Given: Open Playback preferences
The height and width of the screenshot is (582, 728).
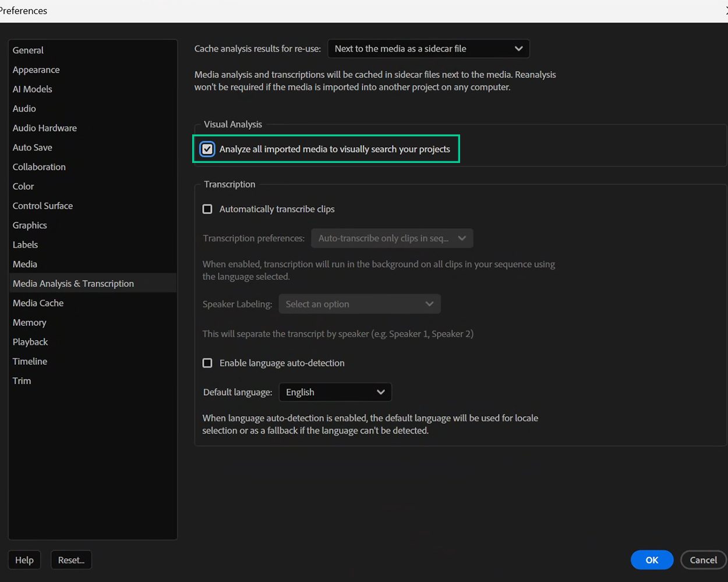Looking at the screenshot, I should click(30, 342).
